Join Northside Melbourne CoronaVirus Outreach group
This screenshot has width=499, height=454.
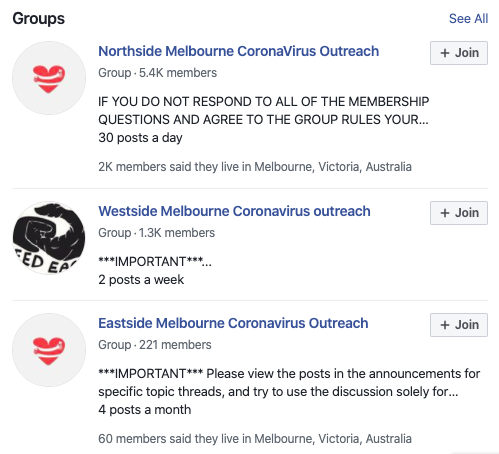pyautogui.click(x=459, y=53)
